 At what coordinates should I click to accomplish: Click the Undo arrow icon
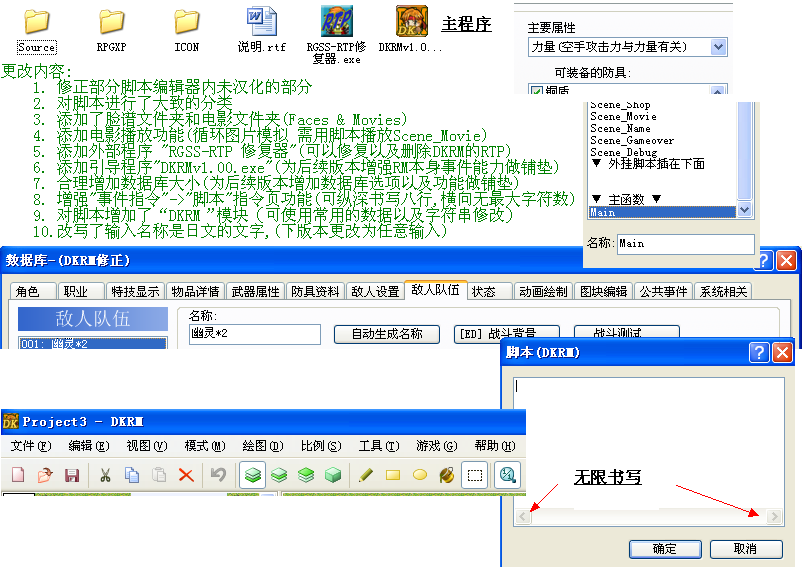pos(219,475)
